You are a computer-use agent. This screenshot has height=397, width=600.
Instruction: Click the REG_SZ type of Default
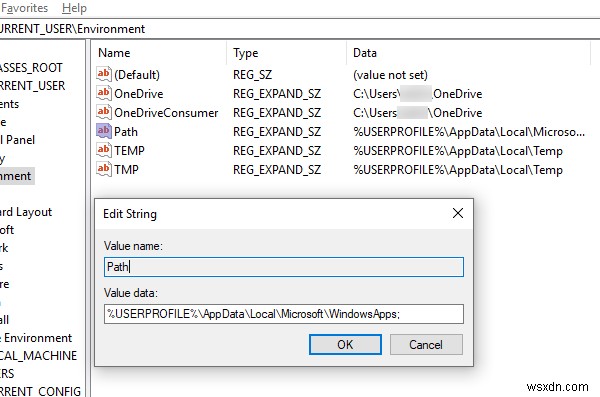[x=253, y=75]
